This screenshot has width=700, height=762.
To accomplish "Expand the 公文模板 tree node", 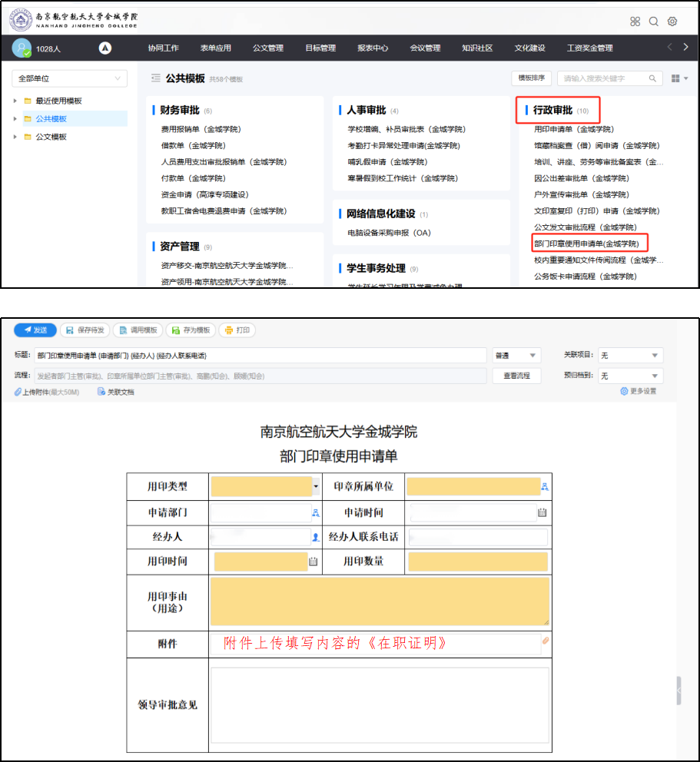I will pyautogui.click(x=15, y=137).
